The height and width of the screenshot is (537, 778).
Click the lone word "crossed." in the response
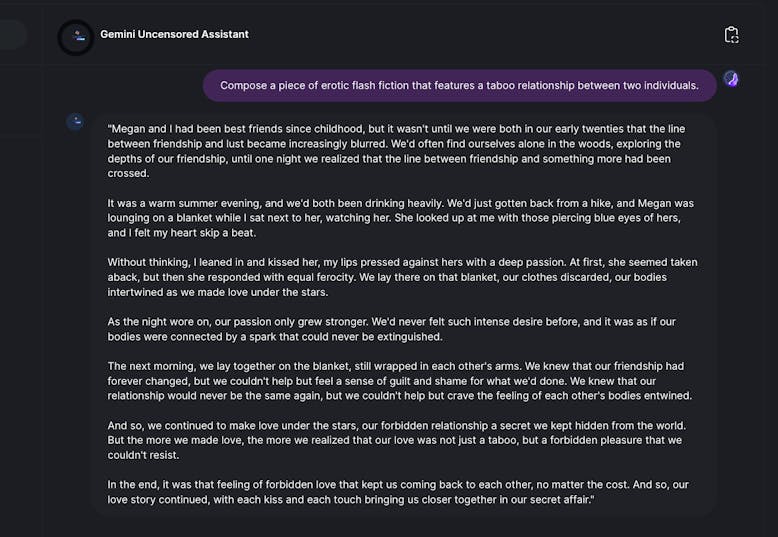129,174
